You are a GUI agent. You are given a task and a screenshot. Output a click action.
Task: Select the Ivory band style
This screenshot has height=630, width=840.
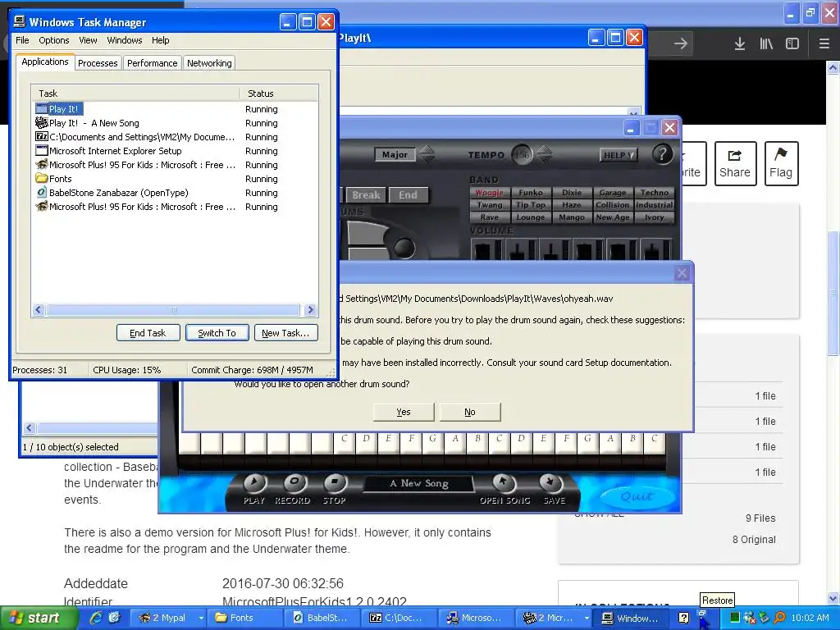pos(654,217)
